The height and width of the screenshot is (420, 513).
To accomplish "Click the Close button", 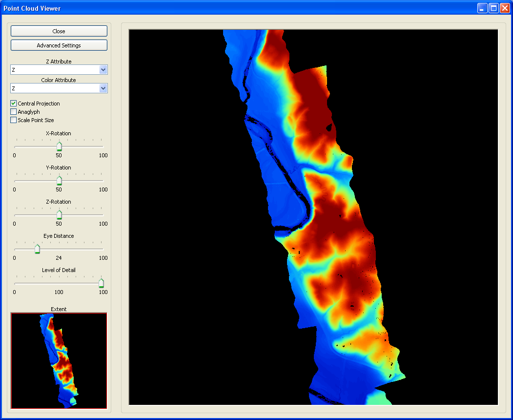I will coord(59,31).
